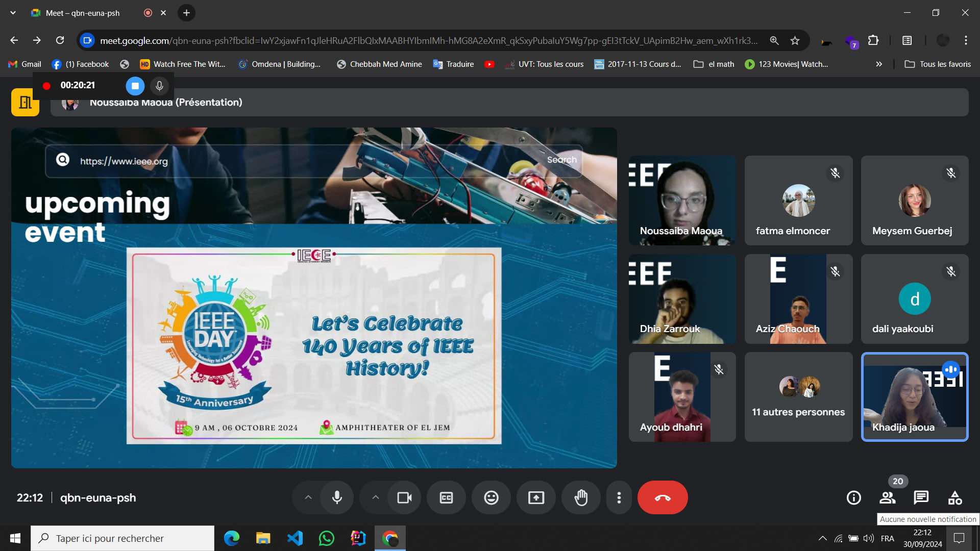980x551 pixels.
Task: Go back with the browser back arrow
Action: pos(14,40)
